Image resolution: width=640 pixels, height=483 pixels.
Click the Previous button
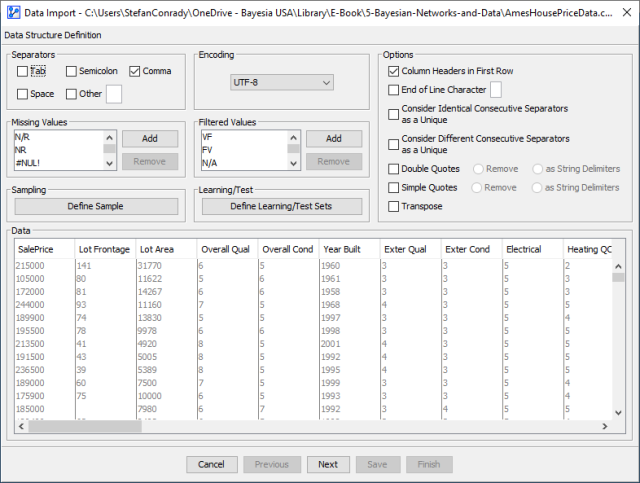(x=272, y=465)
